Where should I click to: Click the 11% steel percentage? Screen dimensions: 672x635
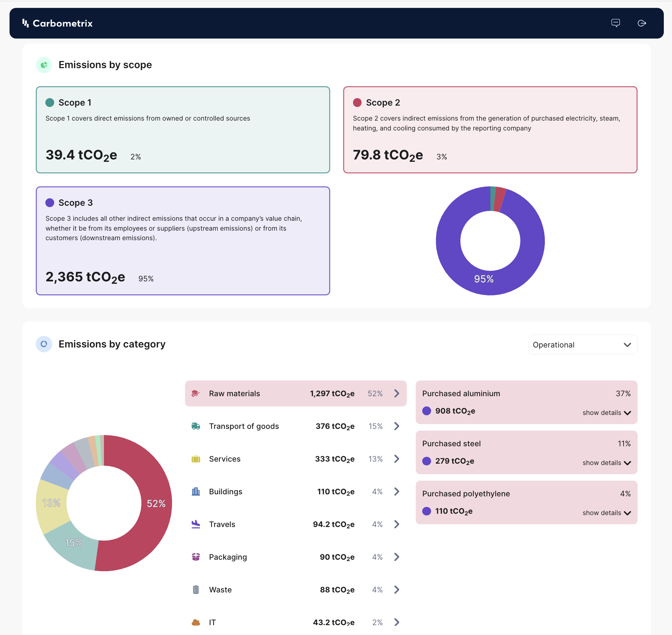tap(624, 444)
